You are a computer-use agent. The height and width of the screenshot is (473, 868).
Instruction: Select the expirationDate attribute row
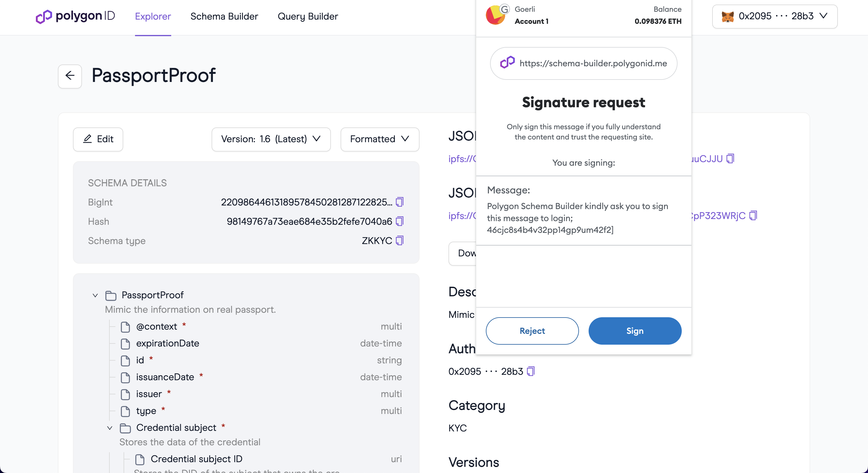[x=168, y=343]
